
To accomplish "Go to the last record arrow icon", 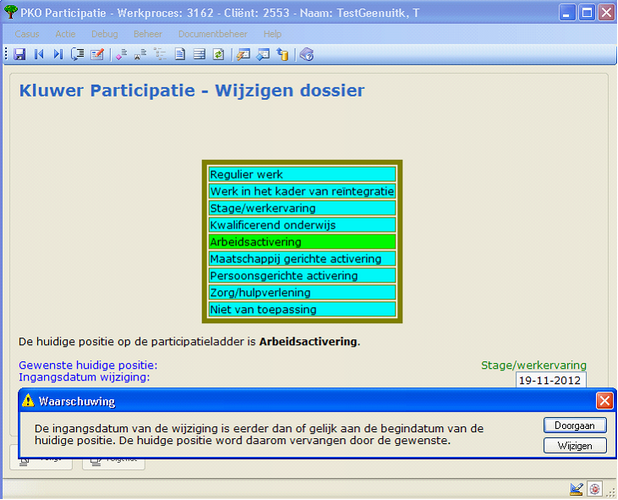I will (x=58, y=54).
